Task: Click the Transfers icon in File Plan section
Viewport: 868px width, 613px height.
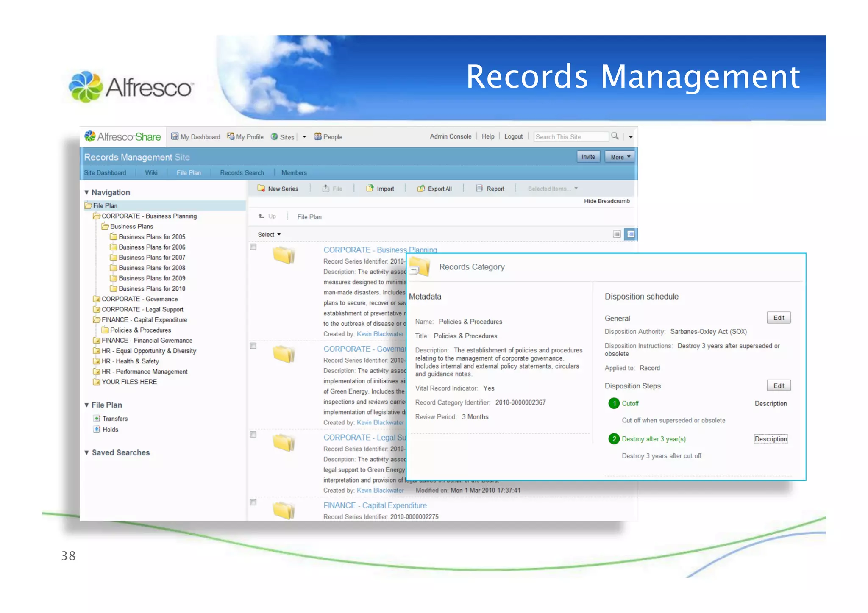Action: click(x=97, y=419)
